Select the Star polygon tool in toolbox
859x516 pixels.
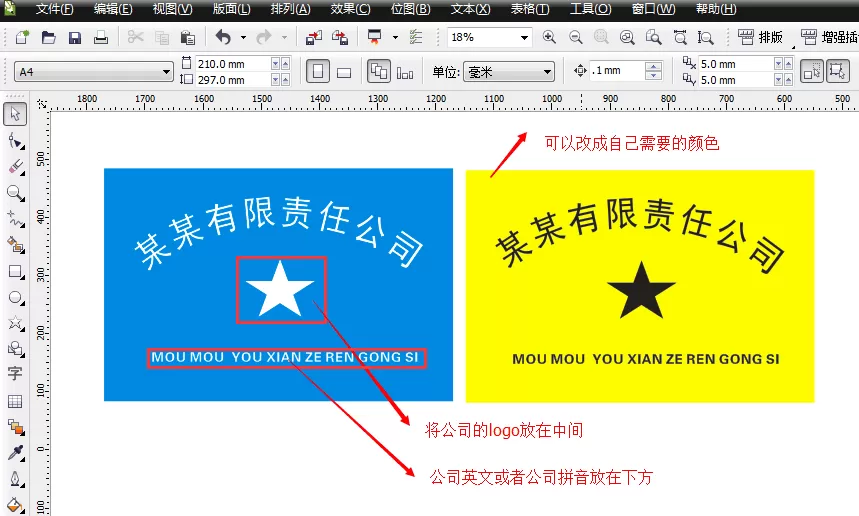[15, 323]
